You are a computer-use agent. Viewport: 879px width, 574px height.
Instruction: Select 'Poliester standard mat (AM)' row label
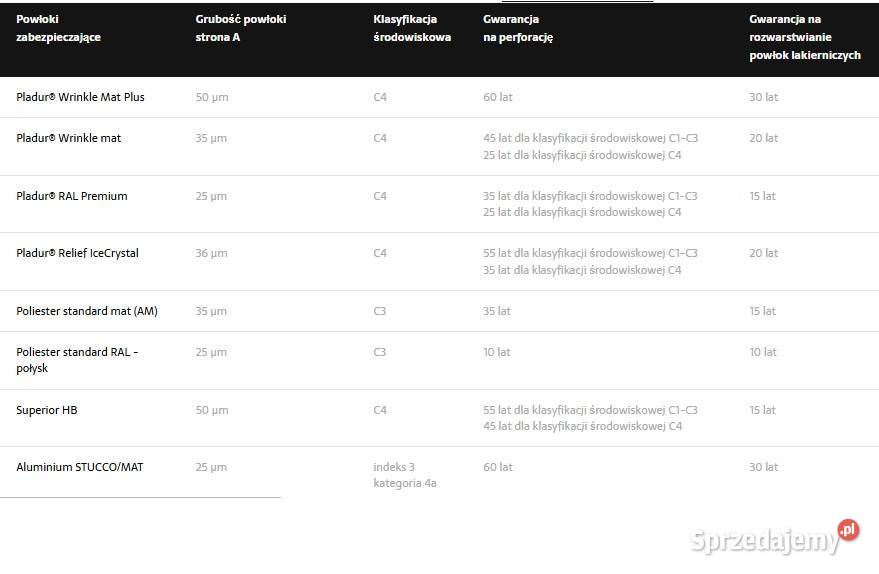(87, 311)
